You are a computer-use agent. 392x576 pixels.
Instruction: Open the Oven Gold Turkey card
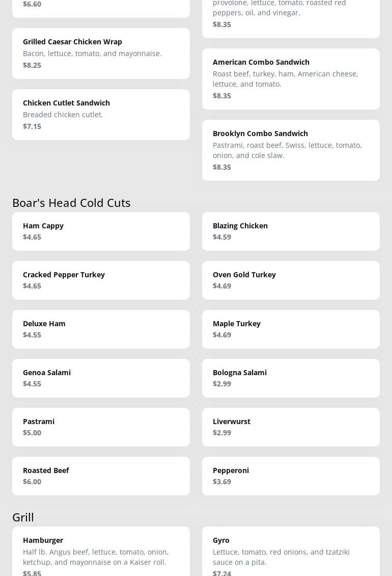pos(291,280)
